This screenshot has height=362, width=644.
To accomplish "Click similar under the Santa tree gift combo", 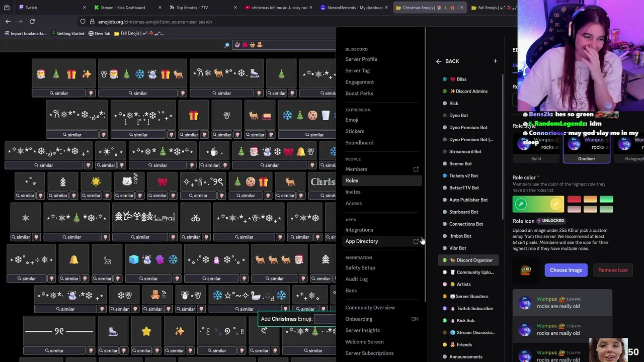I will point(59,93).
